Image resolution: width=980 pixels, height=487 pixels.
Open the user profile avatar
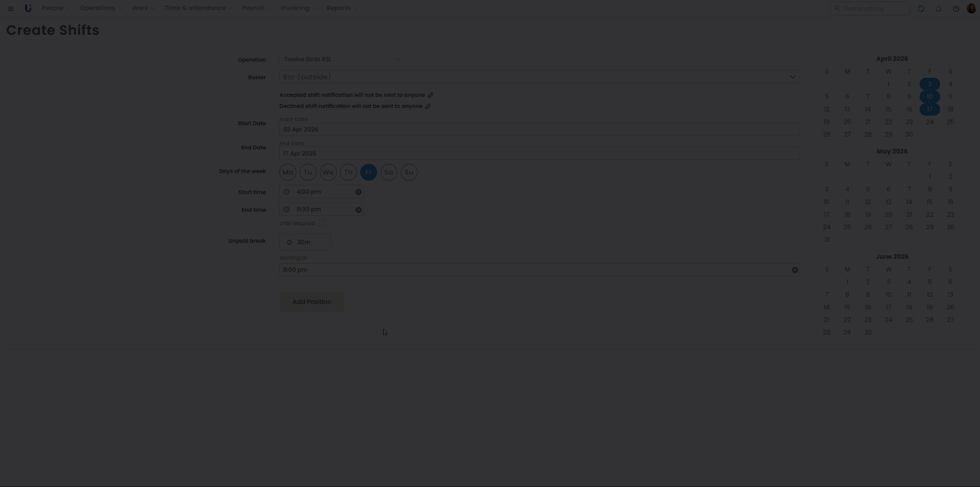coord(971,9)
